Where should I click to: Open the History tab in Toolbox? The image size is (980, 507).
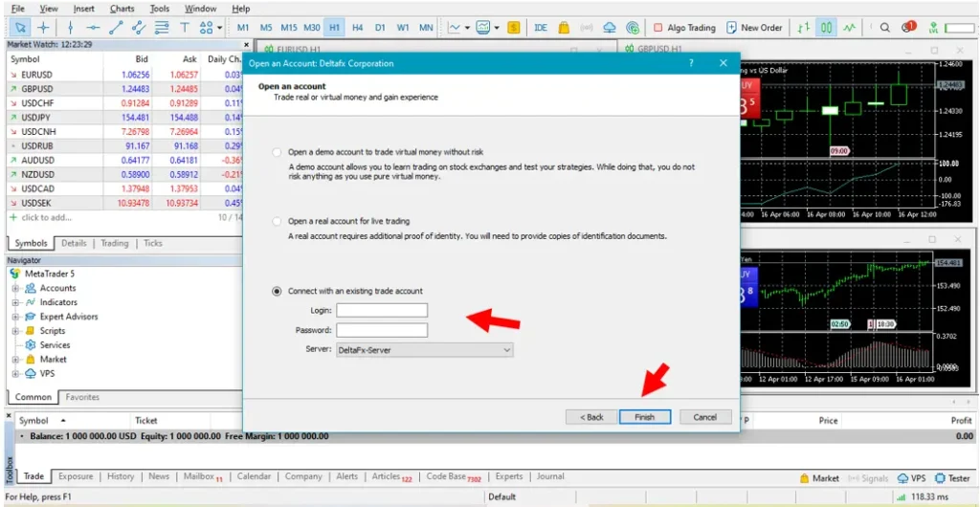coord(121,476)
